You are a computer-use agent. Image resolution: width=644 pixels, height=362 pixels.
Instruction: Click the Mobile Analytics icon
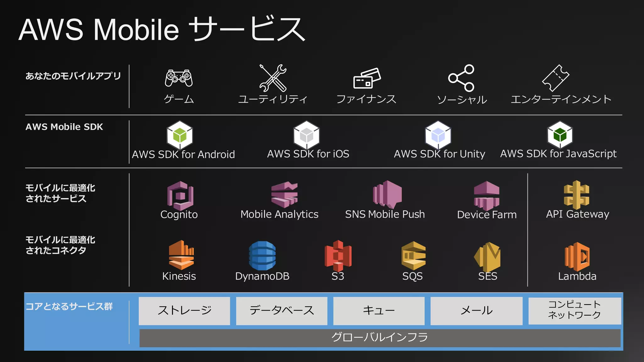pyautogui.click(x=285, y=195)
